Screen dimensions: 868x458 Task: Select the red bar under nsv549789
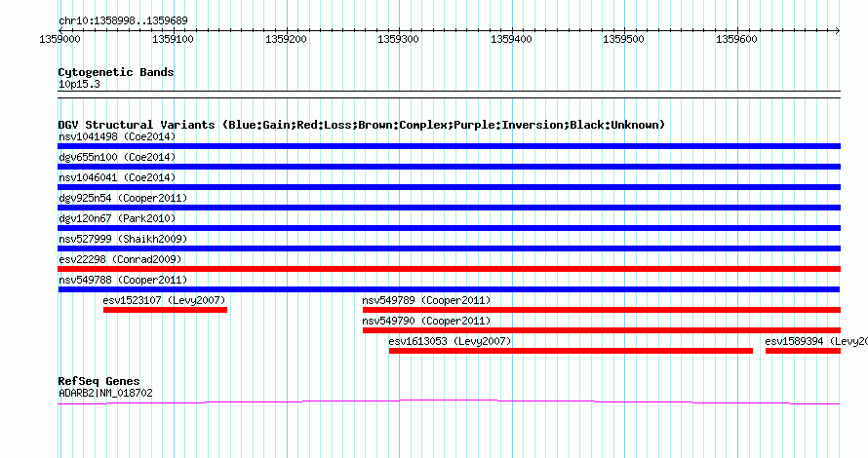coord(602,310)
